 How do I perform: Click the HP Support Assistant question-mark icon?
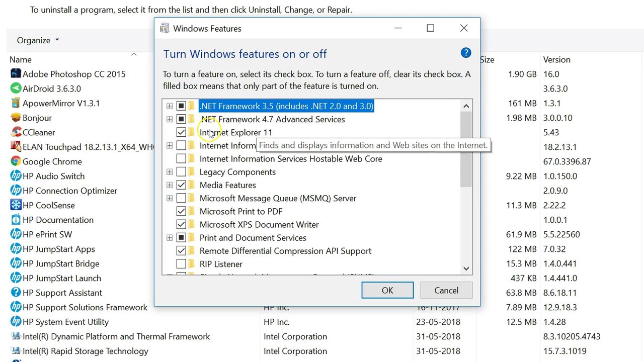tap(16, 293)
